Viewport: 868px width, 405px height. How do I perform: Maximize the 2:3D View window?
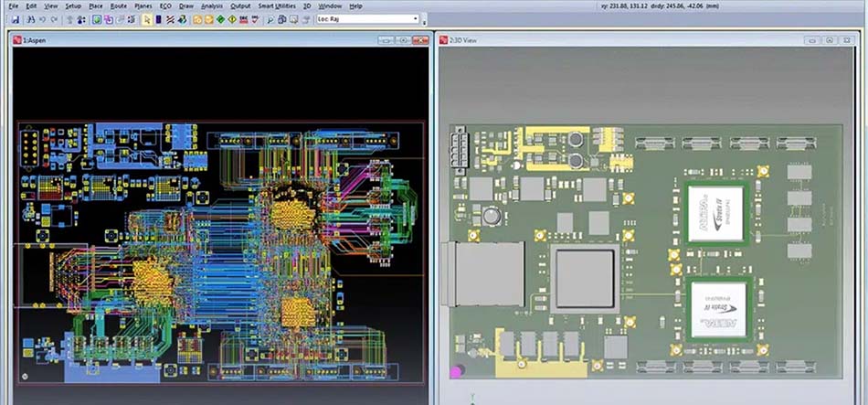[x=830, y=40]
